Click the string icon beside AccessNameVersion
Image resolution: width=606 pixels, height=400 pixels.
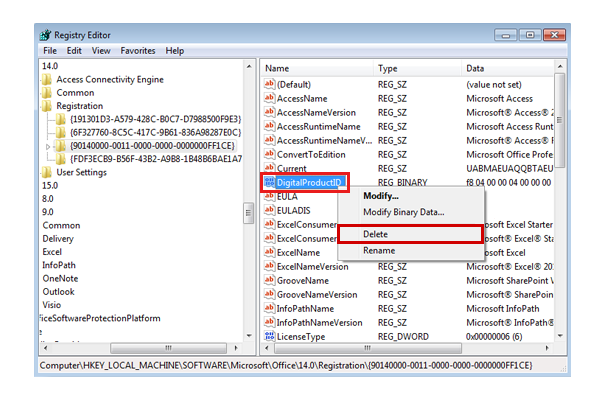click(x=269, y=112)
